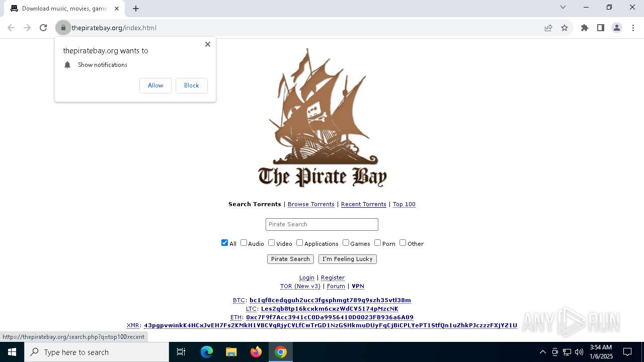Screen dimensions: 644x362
Task: Check the Video category checkbox
Action: coord(272,243)
